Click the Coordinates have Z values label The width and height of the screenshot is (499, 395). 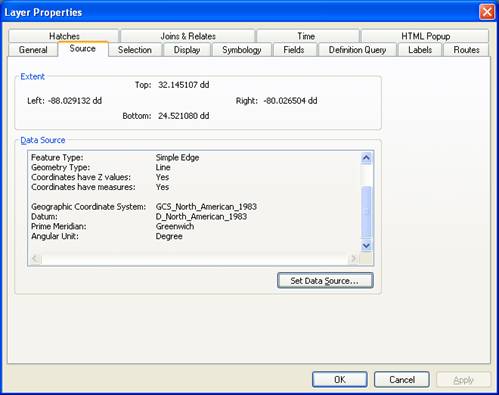pos(81,177)
